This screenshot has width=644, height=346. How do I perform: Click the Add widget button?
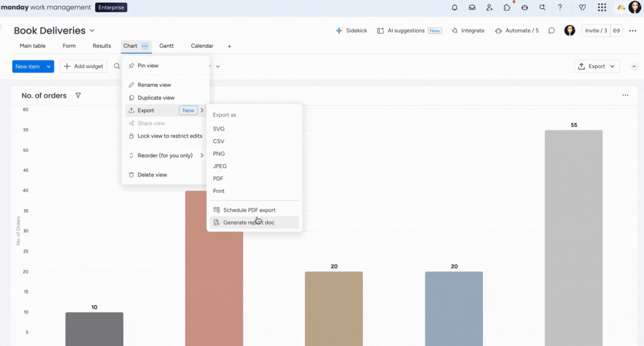(x=83, y=66)
